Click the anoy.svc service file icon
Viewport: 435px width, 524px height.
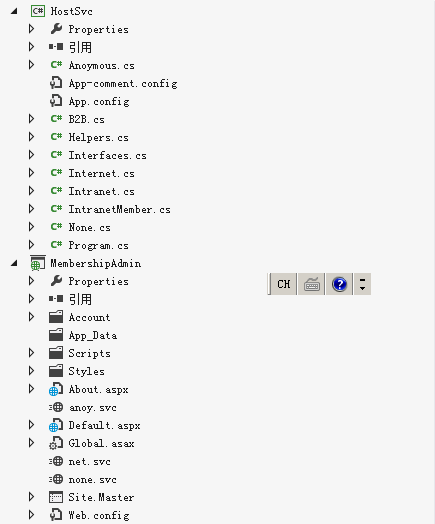point(56,407)
